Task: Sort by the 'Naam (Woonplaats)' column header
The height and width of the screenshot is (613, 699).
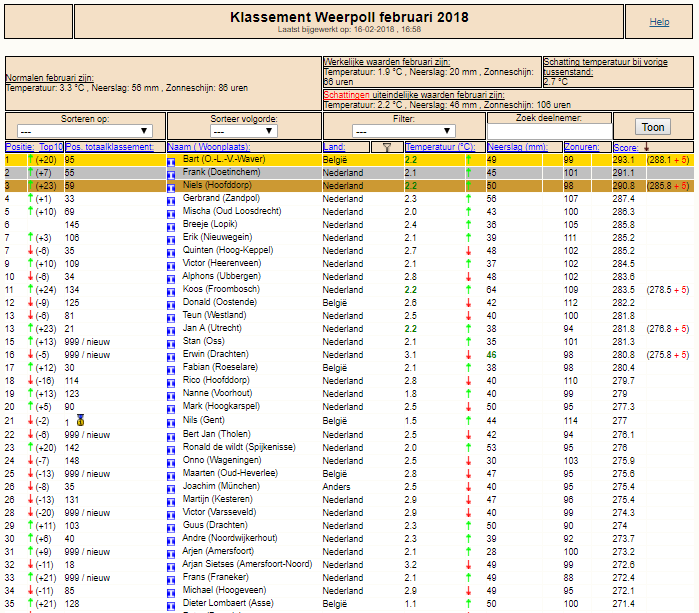Action: point(209,147)
